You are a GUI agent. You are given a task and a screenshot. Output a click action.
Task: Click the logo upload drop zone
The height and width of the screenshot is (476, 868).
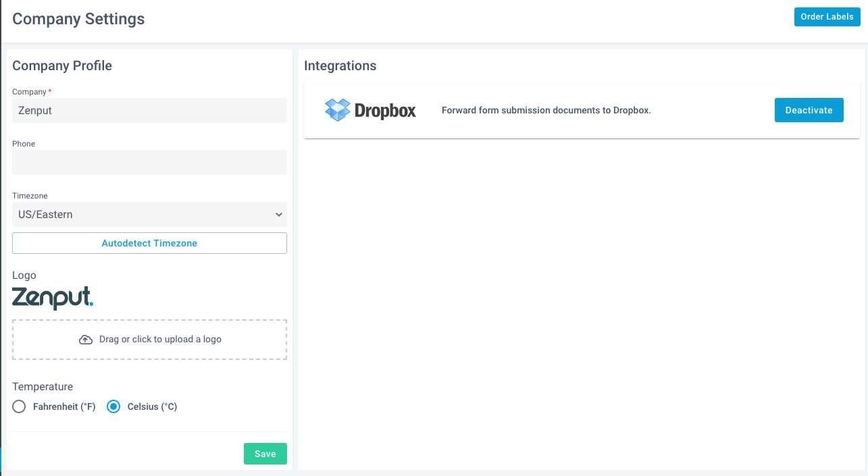149,340
